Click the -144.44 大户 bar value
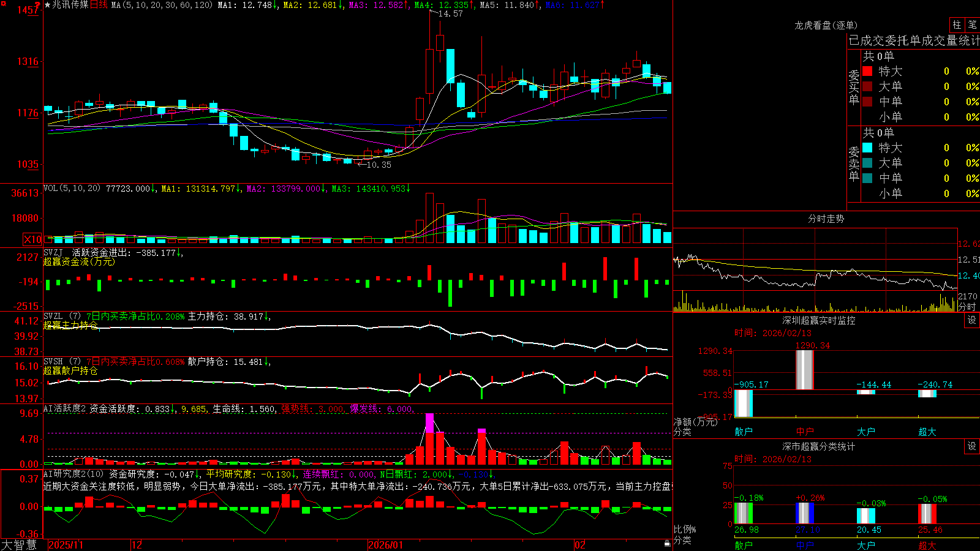This screenshot has height=551, width=980. click(x=874, y=385)
